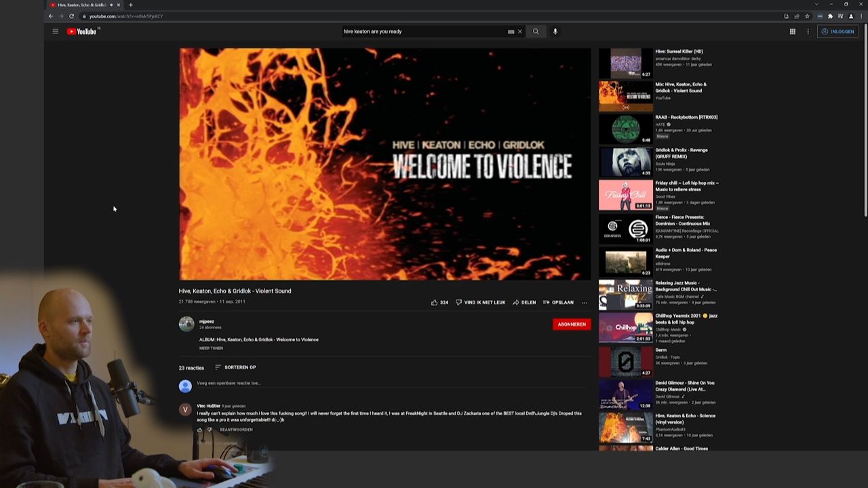Like the Vtec Hu$tler comment
Screen dimensions: 868x488
click(x=199, y=430)
